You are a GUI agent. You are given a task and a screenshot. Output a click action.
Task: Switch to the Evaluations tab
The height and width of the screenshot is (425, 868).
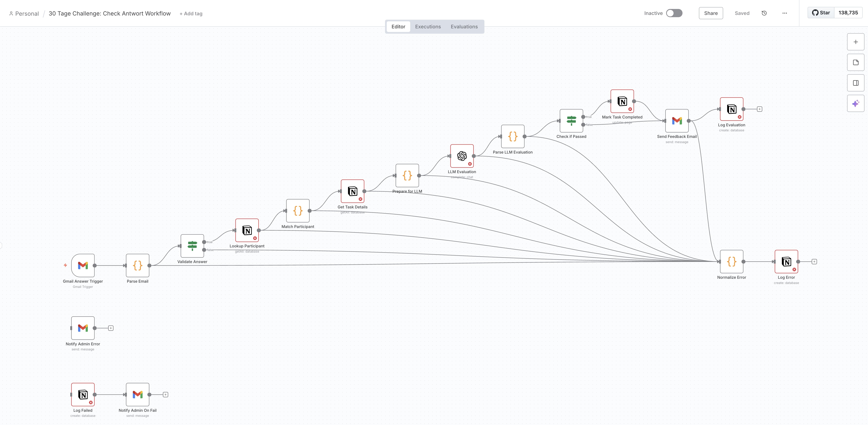pyautogui.click(x=464, y=27)
